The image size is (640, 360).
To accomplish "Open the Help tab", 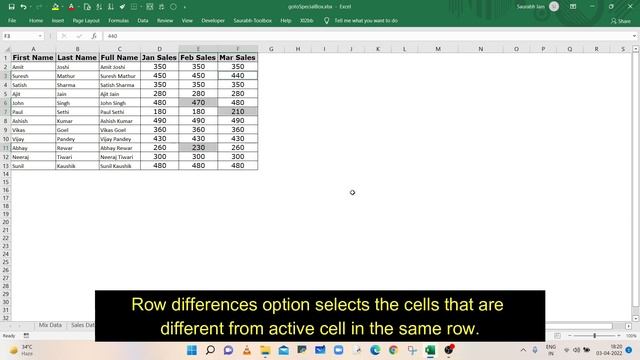I will [x=286, y=20].
